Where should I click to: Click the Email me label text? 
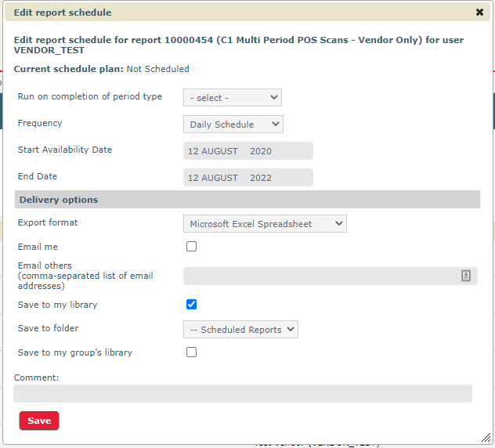38,247
